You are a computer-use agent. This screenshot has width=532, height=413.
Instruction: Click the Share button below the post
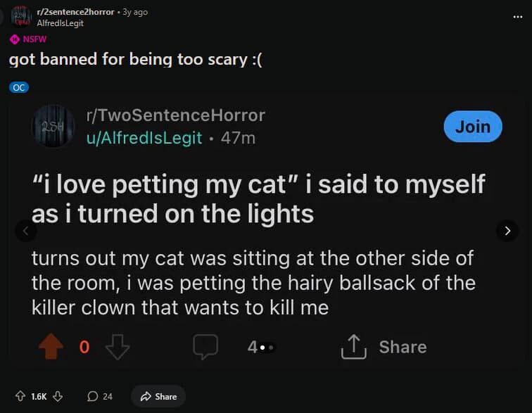(158, 396)
